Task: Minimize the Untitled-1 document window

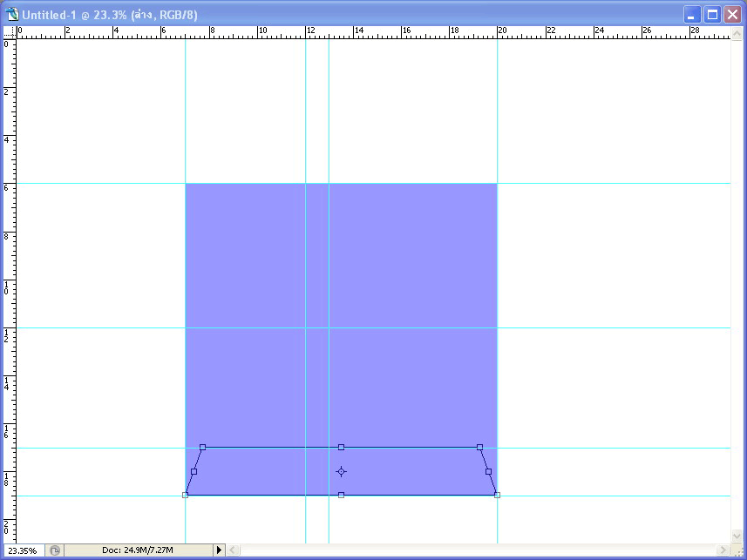Action: (x=692, y=15)
